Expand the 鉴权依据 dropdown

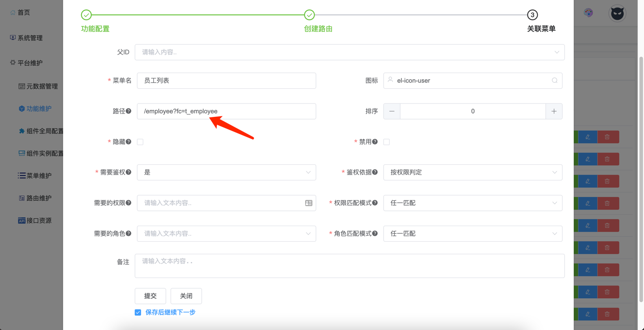point(473,172)
